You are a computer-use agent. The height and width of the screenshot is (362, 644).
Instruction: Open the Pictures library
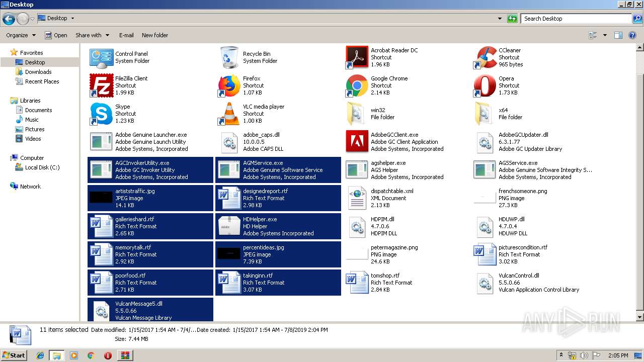pyautogui.click(x=35, y=129)
